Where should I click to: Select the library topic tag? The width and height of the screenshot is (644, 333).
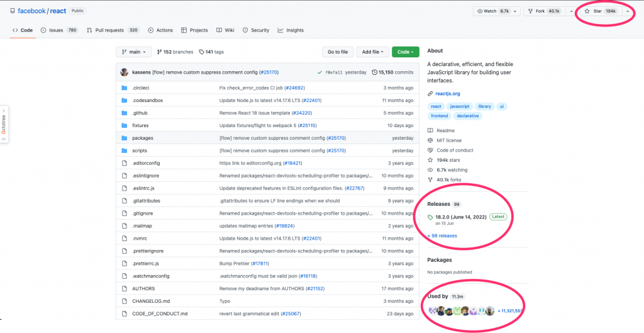[485, 106]
